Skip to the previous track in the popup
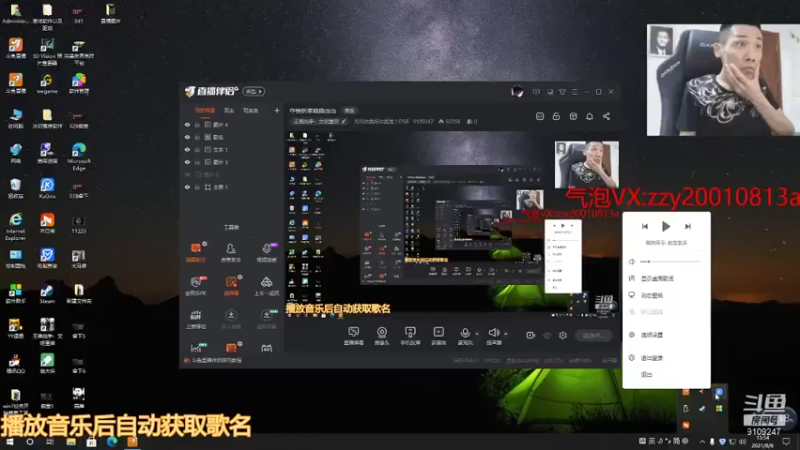The image size is (800, 450). click(645, 226)
